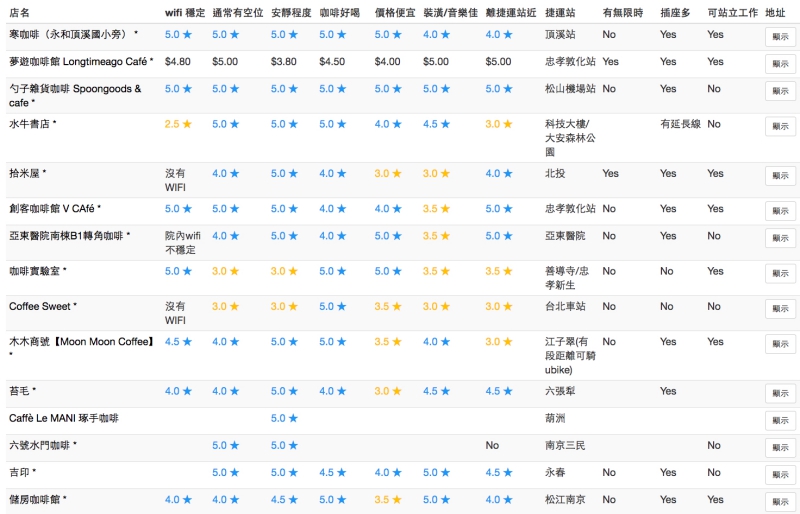800x514 pixels.
Task: Show address for 勺子雜貨咖啡 Spoongoods row
Action: pos(780,91)
